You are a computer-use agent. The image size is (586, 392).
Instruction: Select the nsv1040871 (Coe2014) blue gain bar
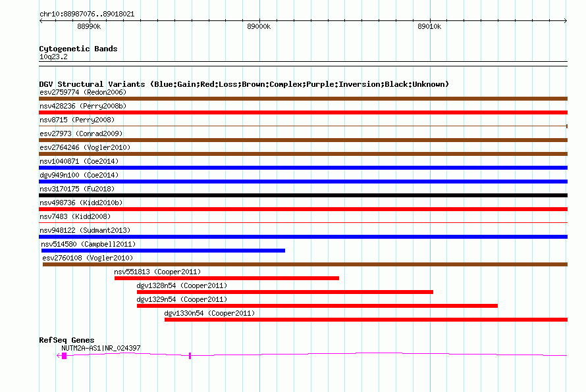[303, 168]
